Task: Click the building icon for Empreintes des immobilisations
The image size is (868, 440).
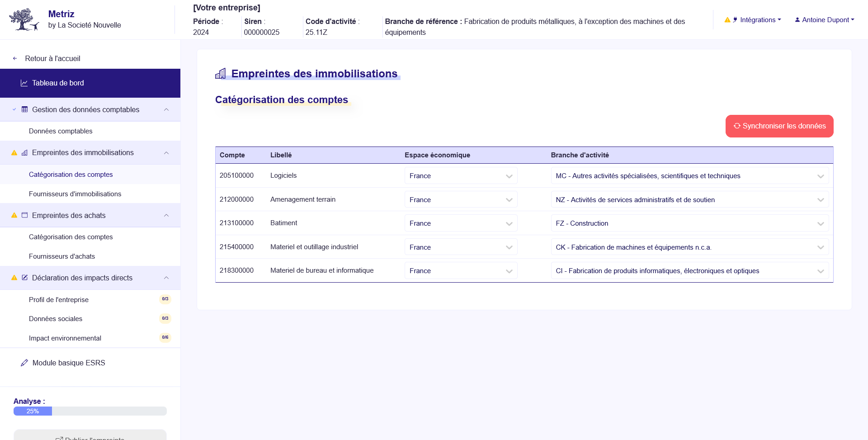Action: coord(25,152)
